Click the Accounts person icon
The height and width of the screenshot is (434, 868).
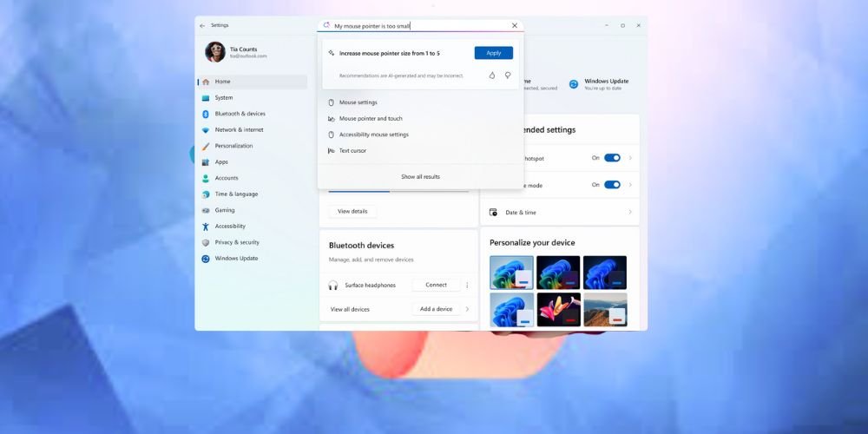(206, 178)
